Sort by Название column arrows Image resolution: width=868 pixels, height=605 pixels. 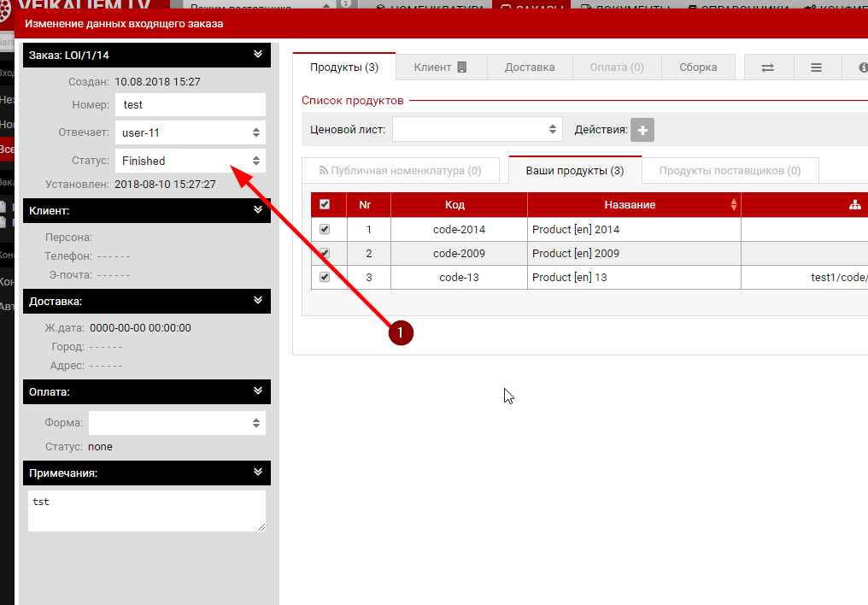[x=733, y=205]
